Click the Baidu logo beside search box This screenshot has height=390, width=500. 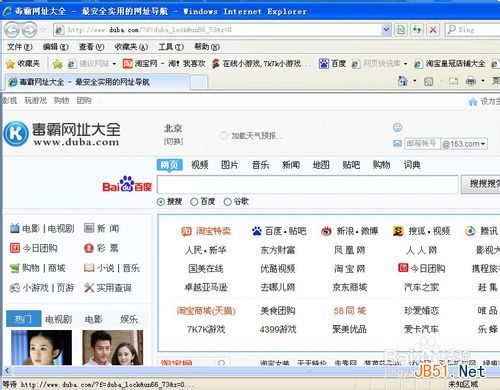127,184
